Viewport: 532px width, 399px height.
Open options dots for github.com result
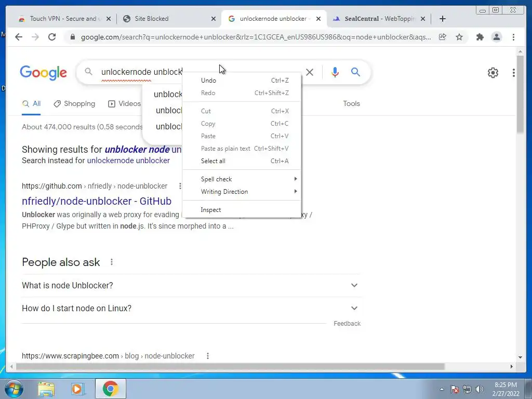pos(180,186)
